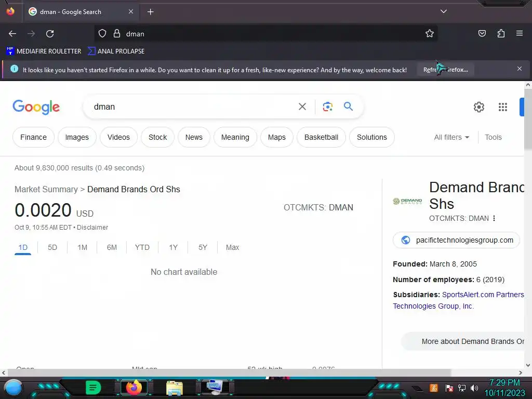The width and height of the screenshot is (532, 399).
Task: Click the Refresh Firefox button
Action: [445, 70]
